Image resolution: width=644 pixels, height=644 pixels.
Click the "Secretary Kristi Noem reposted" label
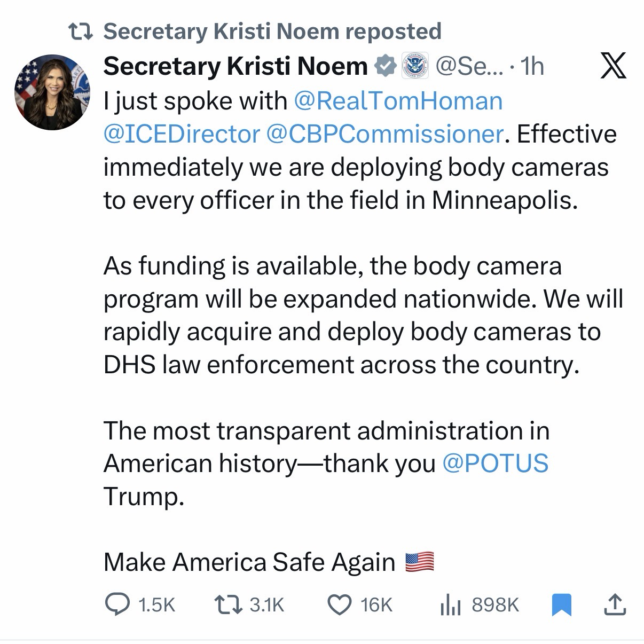pyautogui.click(x=272, y=32)
